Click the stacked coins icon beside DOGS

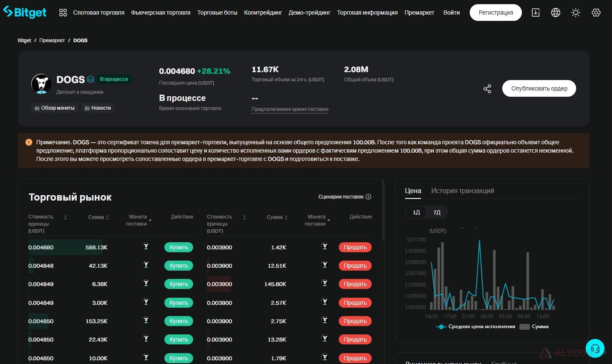click(x=91, y=79)
